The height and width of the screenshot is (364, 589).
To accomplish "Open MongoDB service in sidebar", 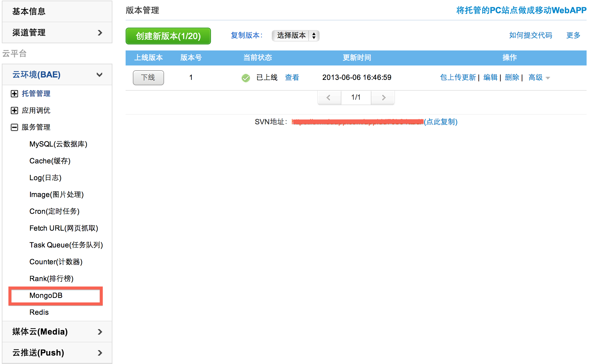I will pyautogui.click(x=46, y=296).
